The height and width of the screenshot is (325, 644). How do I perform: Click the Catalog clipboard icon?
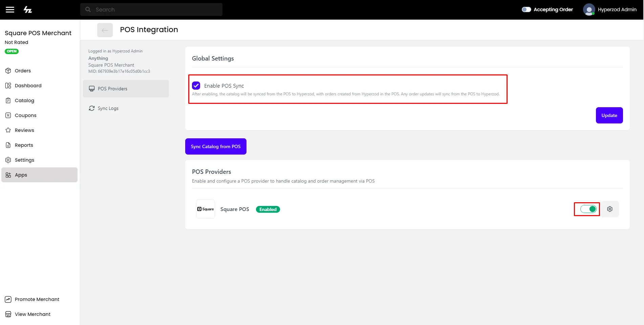[x=8, y=100]
